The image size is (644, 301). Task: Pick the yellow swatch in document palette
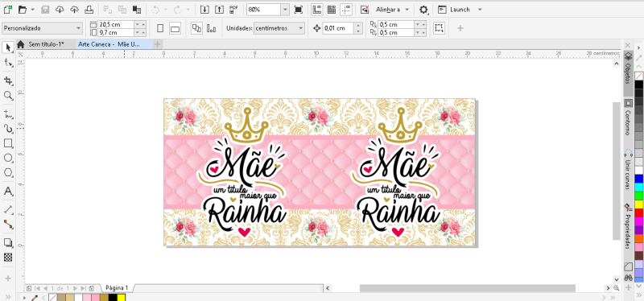122,297
